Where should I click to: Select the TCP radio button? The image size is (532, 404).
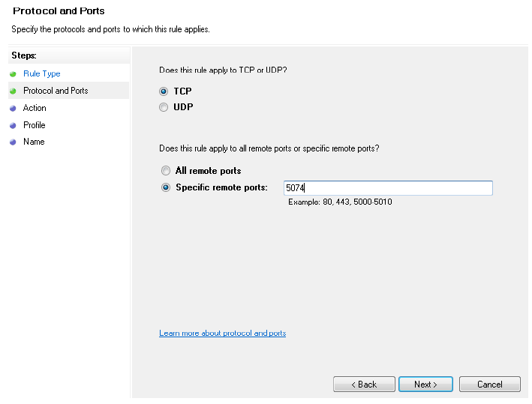click(x=164, y=91)
